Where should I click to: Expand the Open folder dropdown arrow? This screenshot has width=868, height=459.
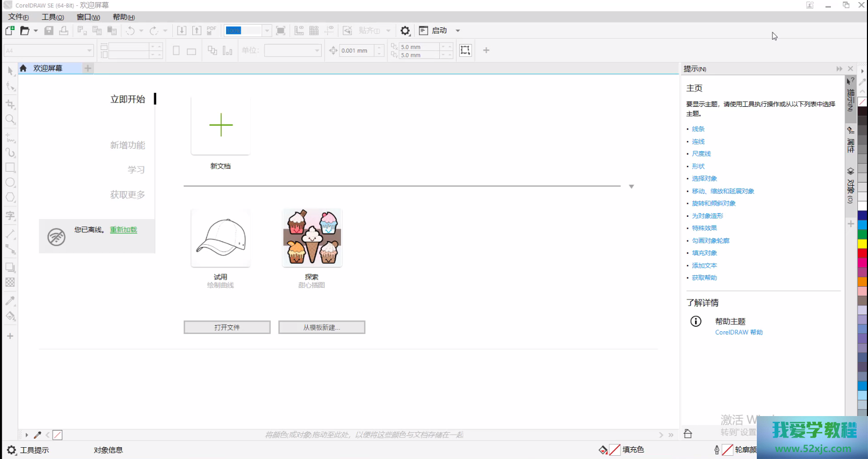(36, 31)
